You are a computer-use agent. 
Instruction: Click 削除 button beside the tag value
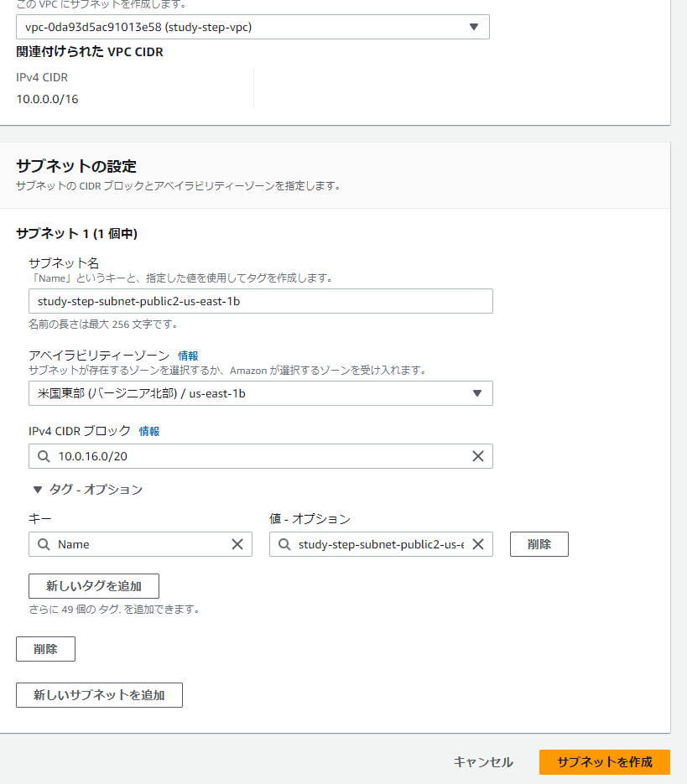pos(539,544)
